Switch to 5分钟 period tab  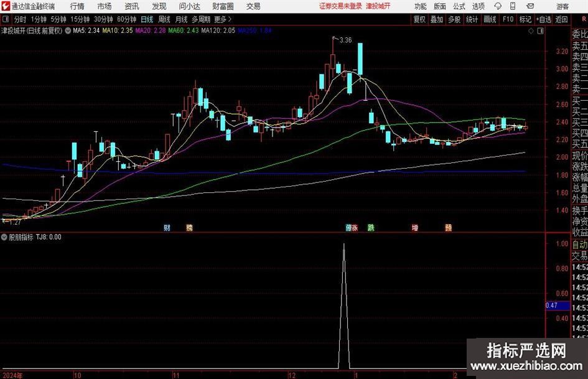point(58,19)
